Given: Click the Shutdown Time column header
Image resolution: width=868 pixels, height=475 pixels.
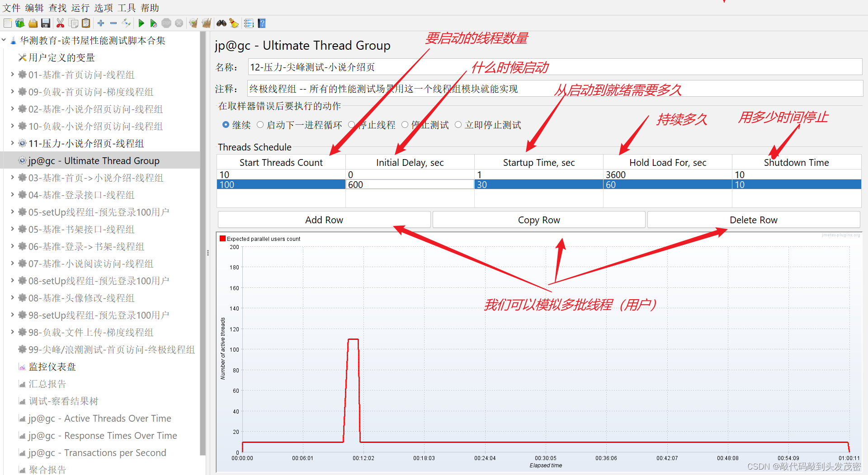Looking at the screenshot, I should pyautogui.click(x=797, y=162).
